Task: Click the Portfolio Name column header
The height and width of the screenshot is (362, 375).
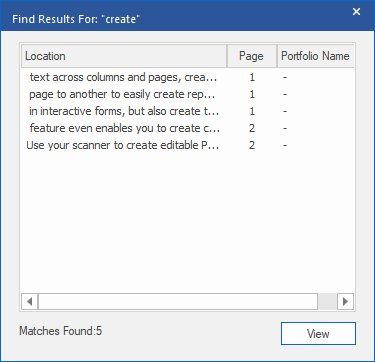Action: tap(315, 56)
